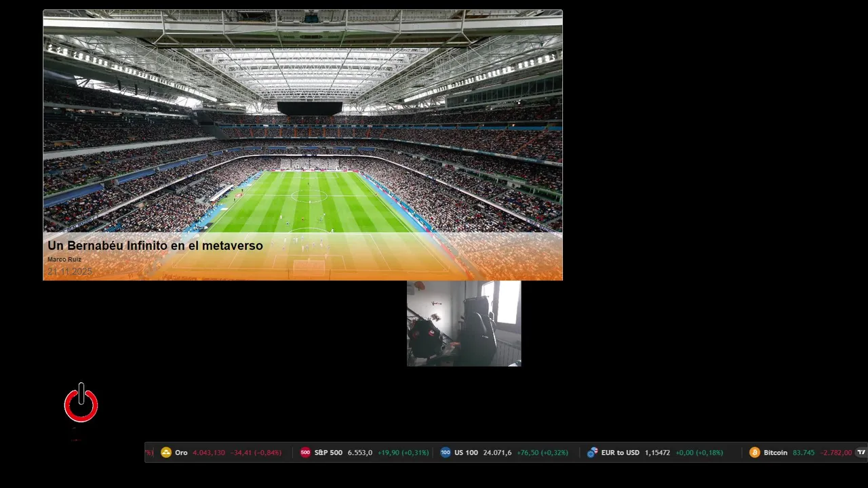Click the TradingView logo on the ticker
This screenshot has height=488, width=868.
pyautogui.click(x=861, y=452)
